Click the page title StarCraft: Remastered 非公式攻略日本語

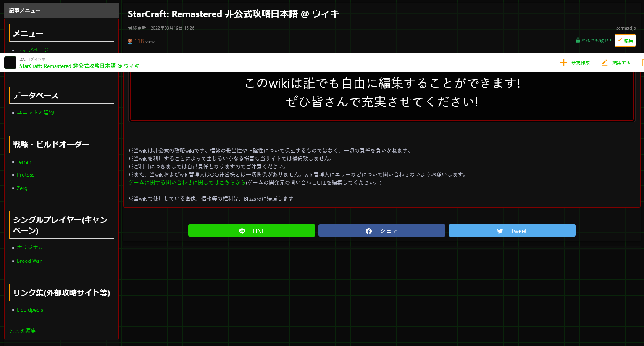click(x=234, y=14)
